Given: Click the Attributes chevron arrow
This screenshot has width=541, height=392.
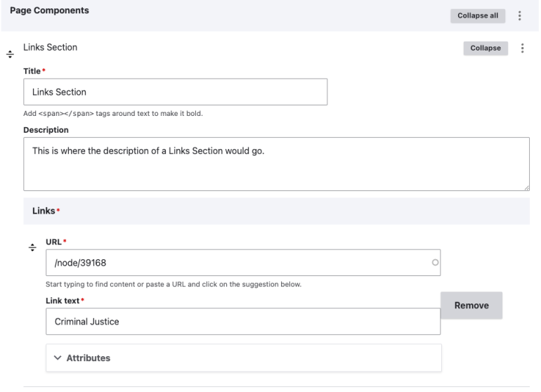Looking at the screenshot, I should pyautogui.click(x=58, y=358).
